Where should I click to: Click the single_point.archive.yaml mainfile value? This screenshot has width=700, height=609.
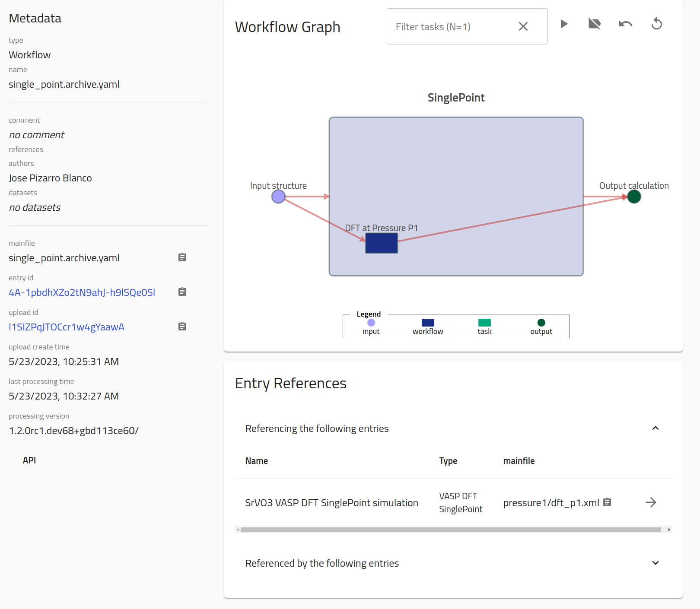64,258
